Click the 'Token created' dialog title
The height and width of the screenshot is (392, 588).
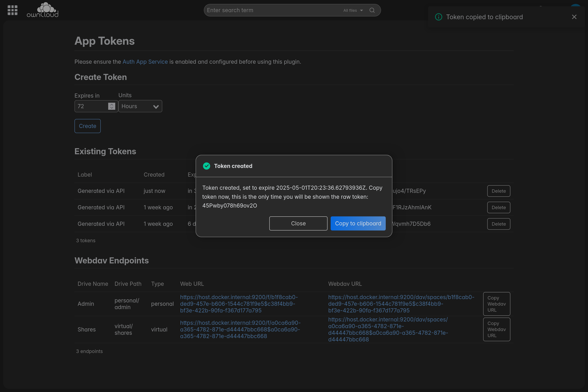[x=233, y=166]
